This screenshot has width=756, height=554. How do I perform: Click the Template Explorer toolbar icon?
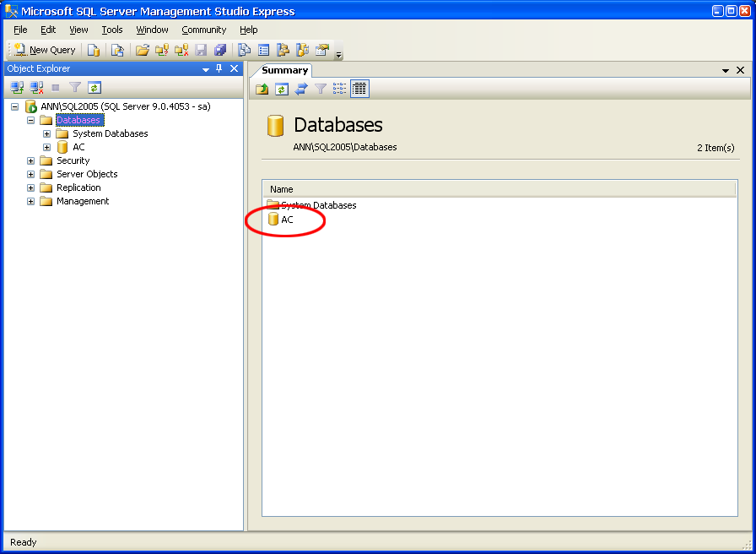click(302, 50)
